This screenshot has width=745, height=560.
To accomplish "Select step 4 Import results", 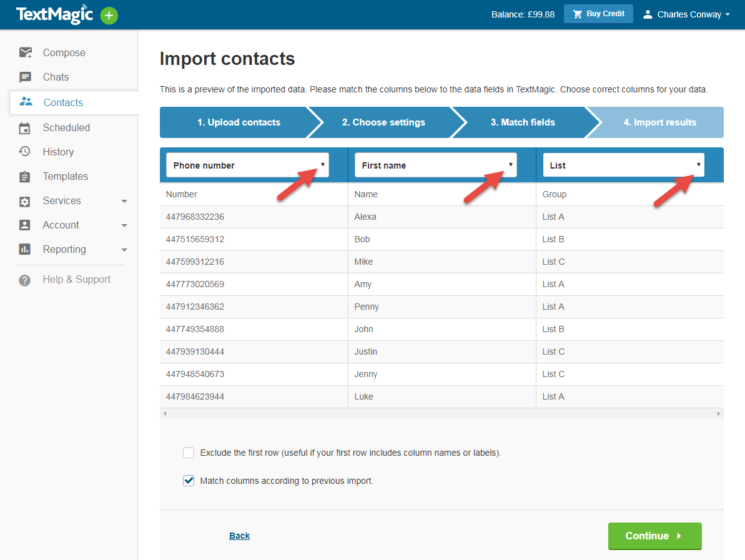I will (x=659, y=122).
